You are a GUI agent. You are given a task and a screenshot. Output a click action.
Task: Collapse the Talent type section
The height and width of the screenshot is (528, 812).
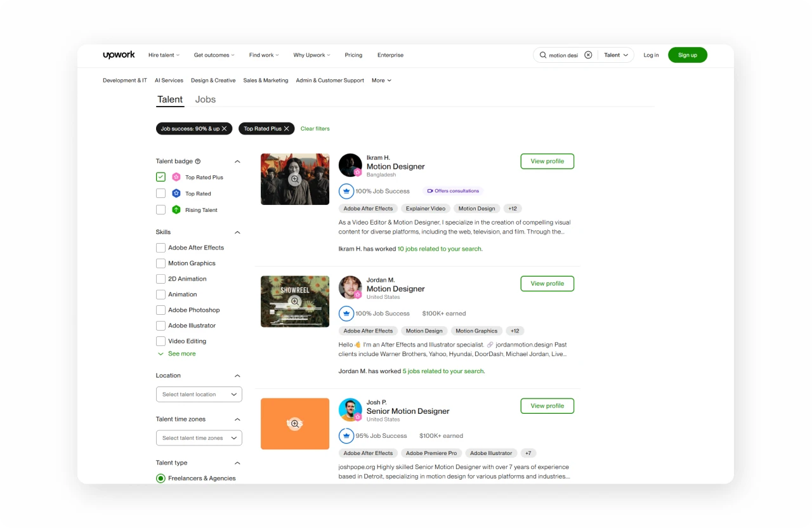tap(237, 463)
